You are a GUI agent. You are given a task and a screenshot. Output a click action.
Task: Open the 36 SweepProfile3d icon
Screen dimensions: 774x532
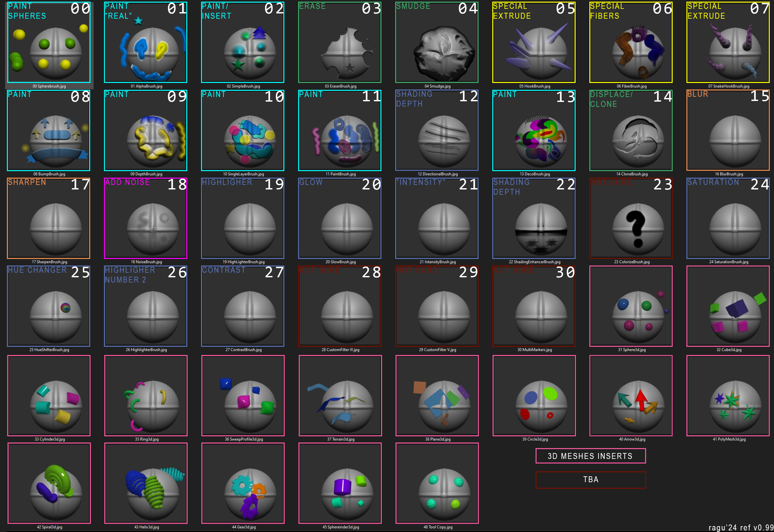243,395
